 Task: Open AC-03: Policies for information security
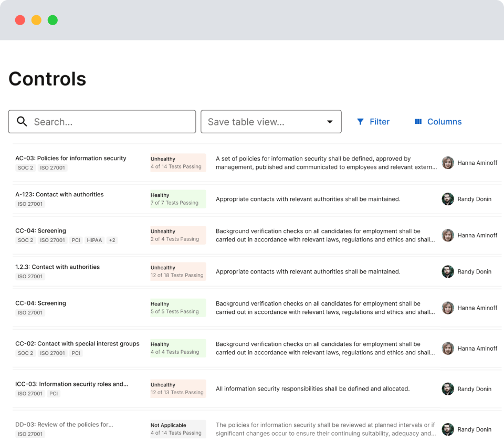pos(71,158)
